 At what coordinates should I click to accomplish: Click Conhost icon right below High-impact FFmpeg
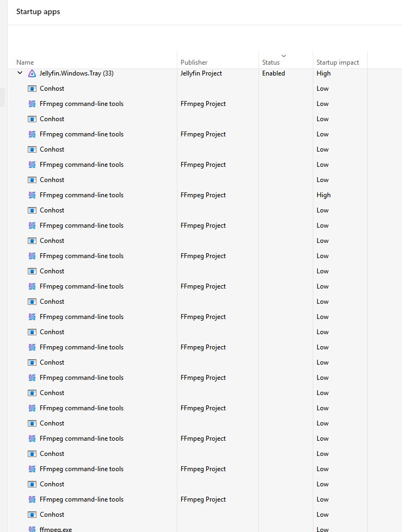[x=32, y=210]
